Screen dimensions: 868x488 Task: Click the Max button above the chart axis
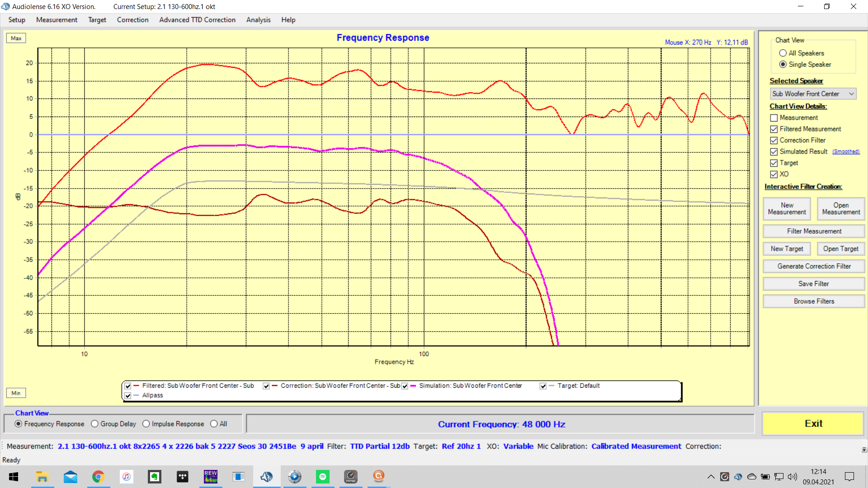[16, 38]
